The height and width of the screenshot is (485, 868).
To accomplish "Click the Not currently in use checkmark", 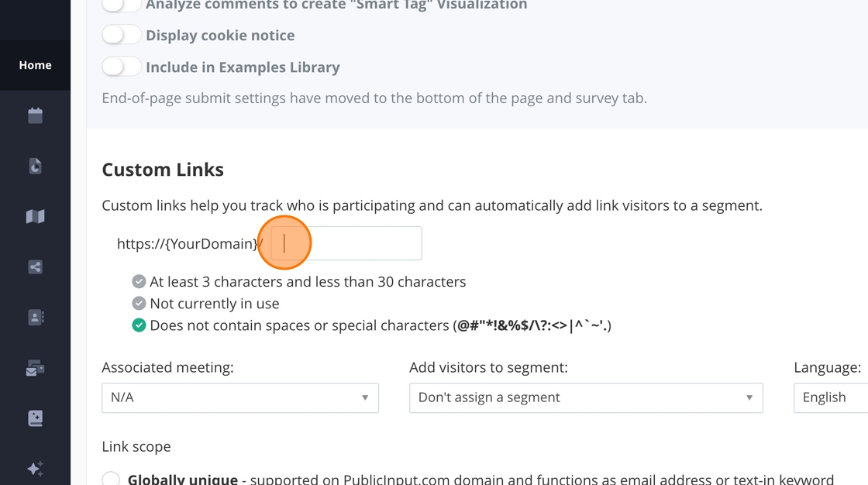I will [x=139, y=304].
